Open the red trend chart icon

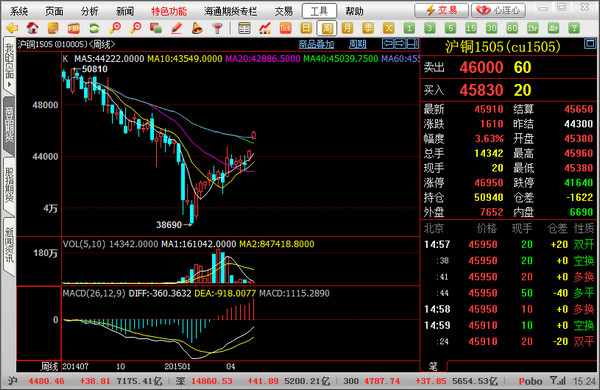pos(265,28)
